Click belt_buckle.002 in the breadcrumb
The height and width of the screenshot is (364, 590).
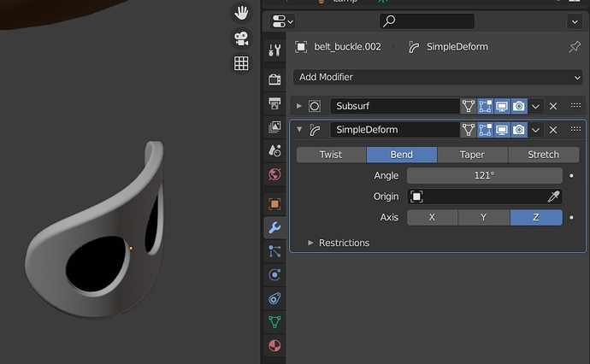tap(347, 47)
